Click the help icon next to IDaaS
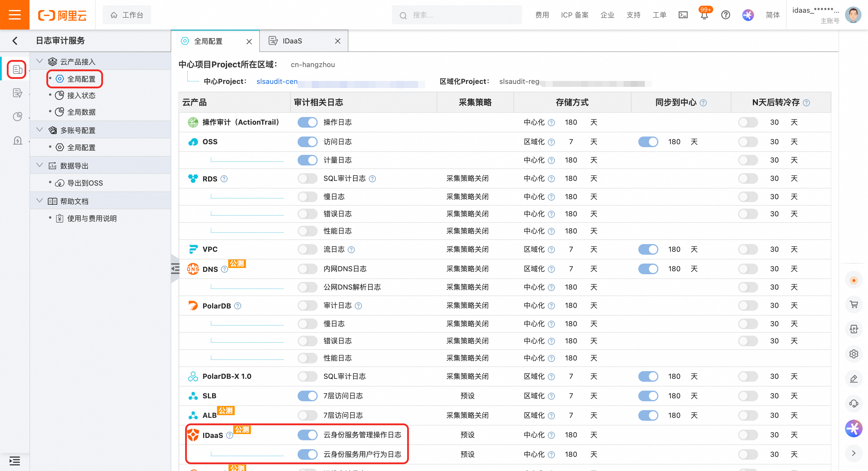Image resolution: width=868 pixels, height=471 pixels. point(229,435)
